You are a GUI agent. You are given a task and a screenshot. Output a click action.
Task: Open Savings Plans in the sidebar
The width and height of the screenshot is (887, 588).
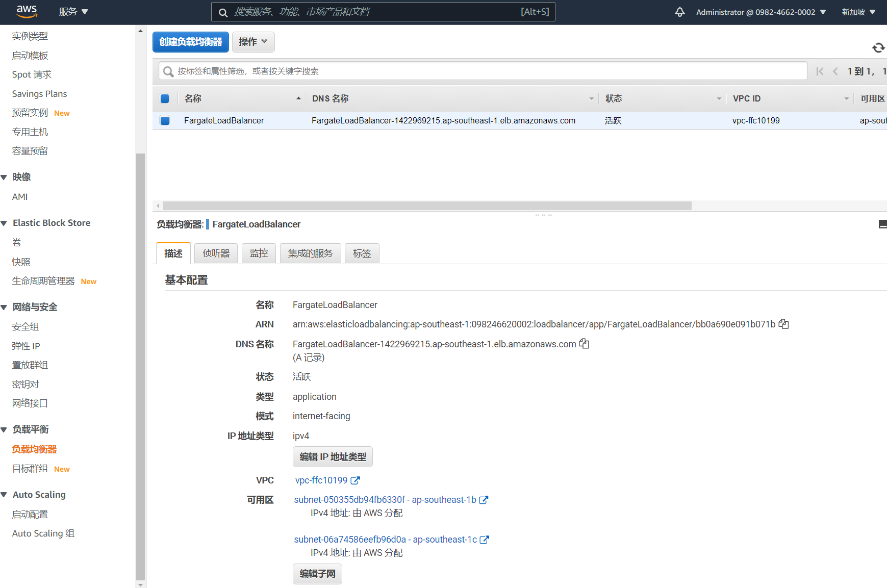(x=40, y=94)
